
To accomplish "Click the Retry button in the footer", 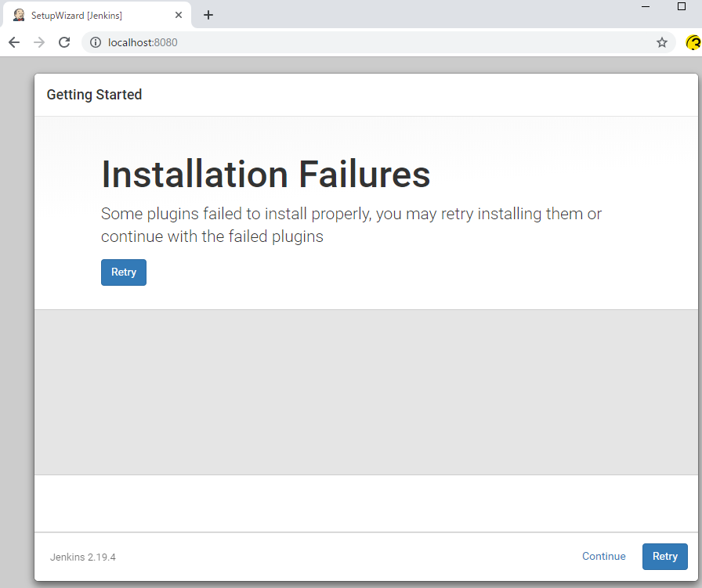I will click(664, 557).
